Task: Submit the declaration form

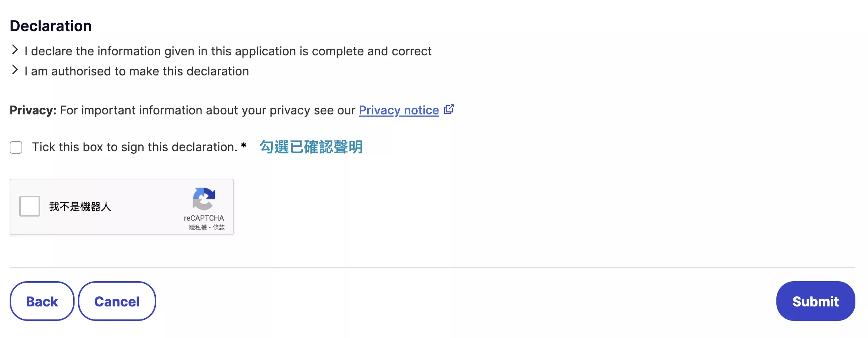Action: tap(815, 301)
